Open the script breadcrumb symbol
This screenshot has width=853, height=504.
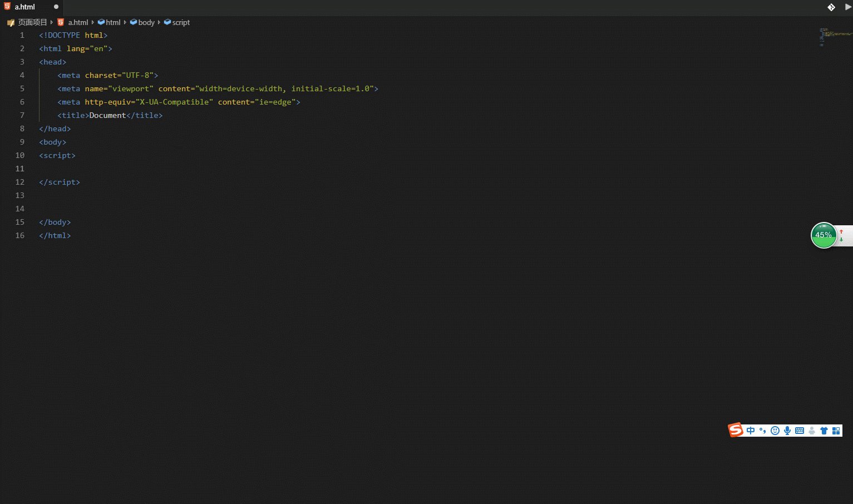[181, 22]
